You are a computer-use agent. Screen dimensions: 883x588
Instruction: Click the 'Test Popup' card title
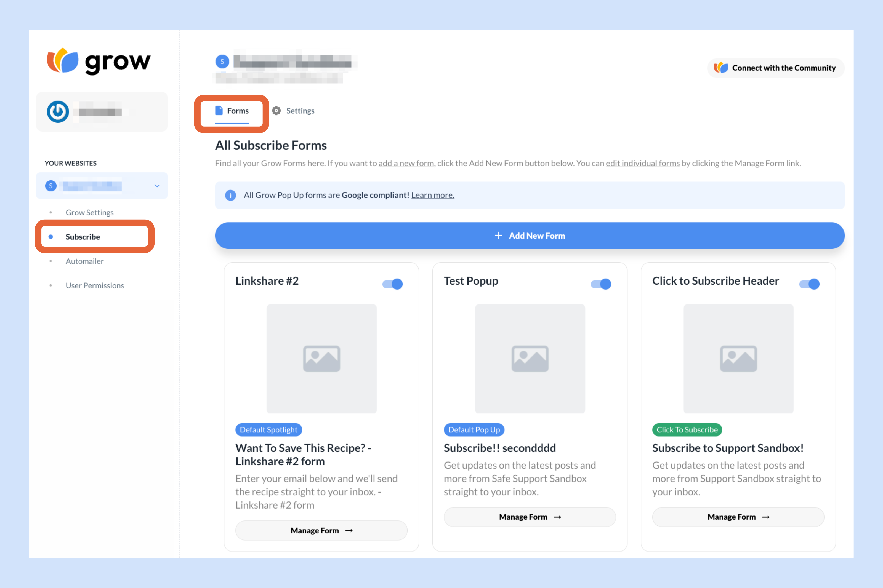pyautogui.click(x=471, y=281)
